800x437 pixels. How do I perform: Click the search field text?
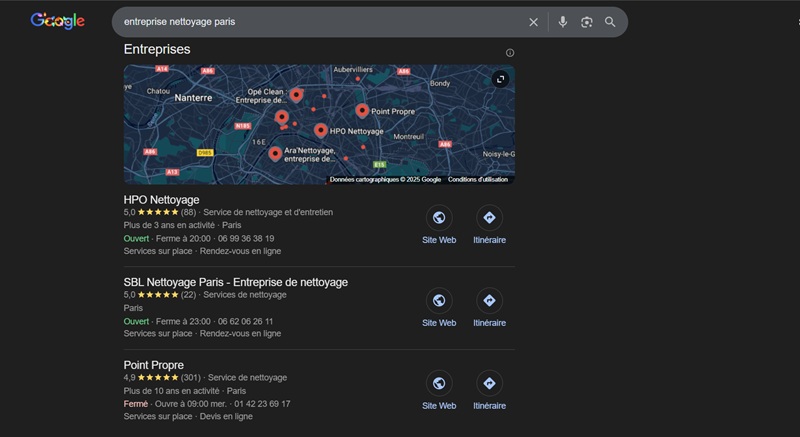[x=180, y=22]
